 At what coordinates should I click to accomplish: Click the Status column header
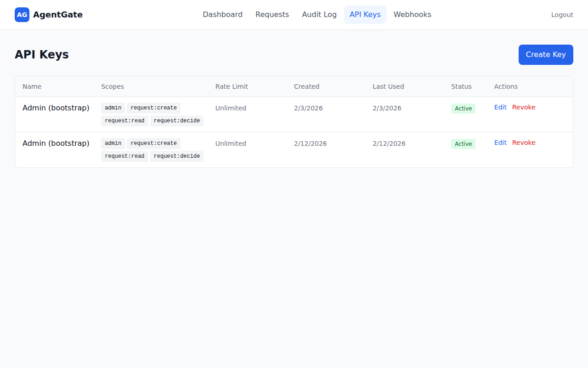[461, 86]
